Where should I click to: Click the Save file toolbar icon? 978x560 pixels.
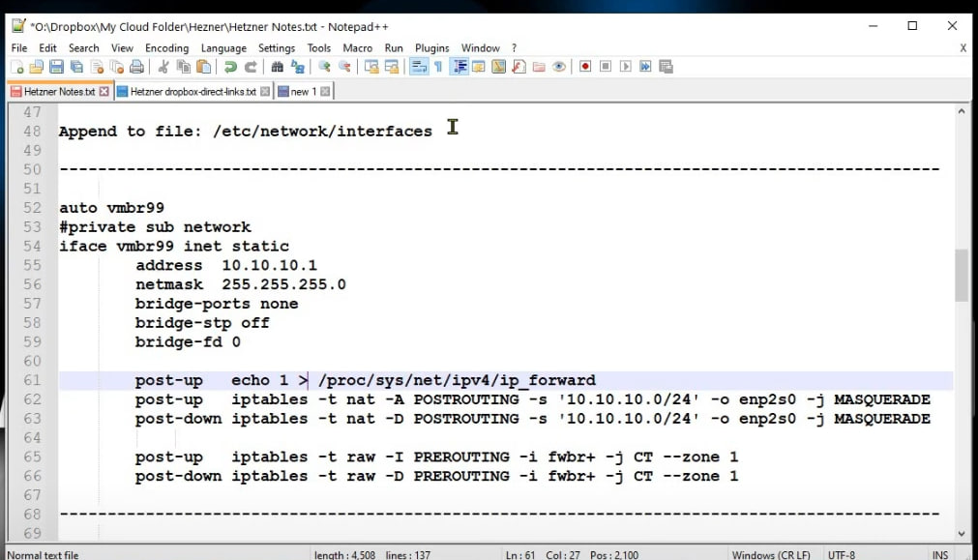coord(56,67)
